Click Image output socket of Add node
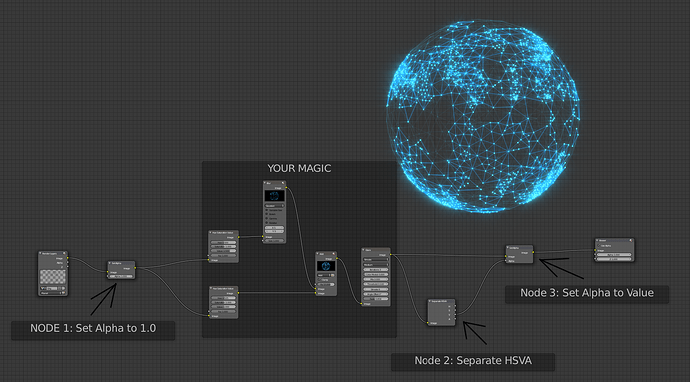This screenshot has width=690, height=382. pos(337,258)
